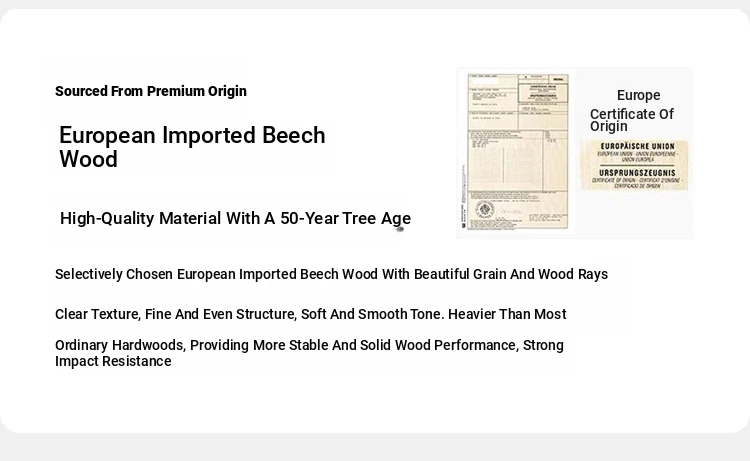Click the 'Certificate Of Origin' caption text
The height and width of the screenshot is (461, 750).
[x=631, y=120]
